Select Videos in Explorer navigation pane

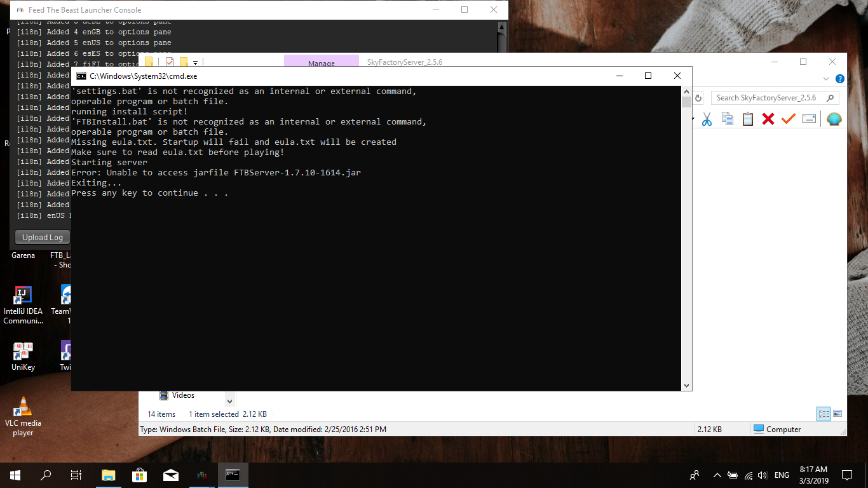(x=183, y=395)
